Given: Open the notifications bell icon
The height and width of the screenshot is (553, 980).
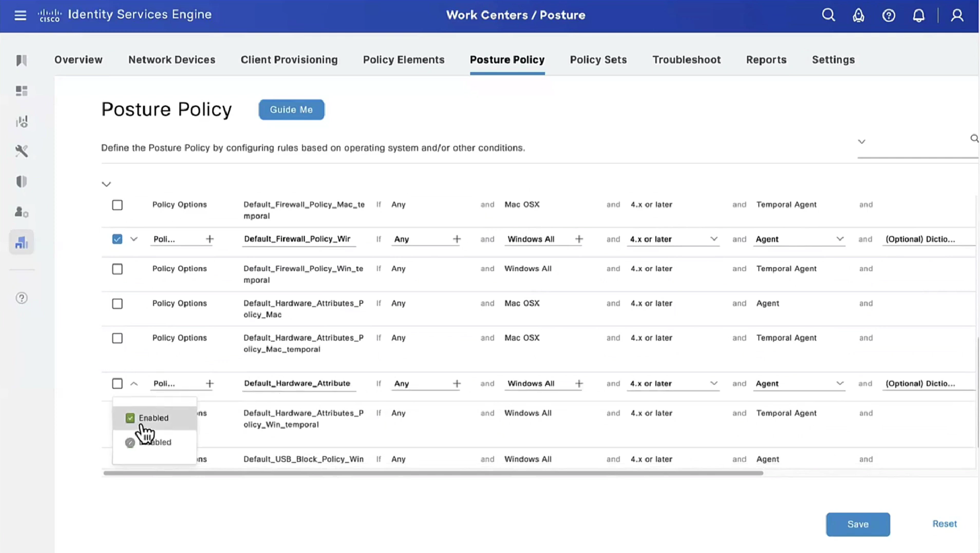Looking at the screenshot, I should 919,15.
